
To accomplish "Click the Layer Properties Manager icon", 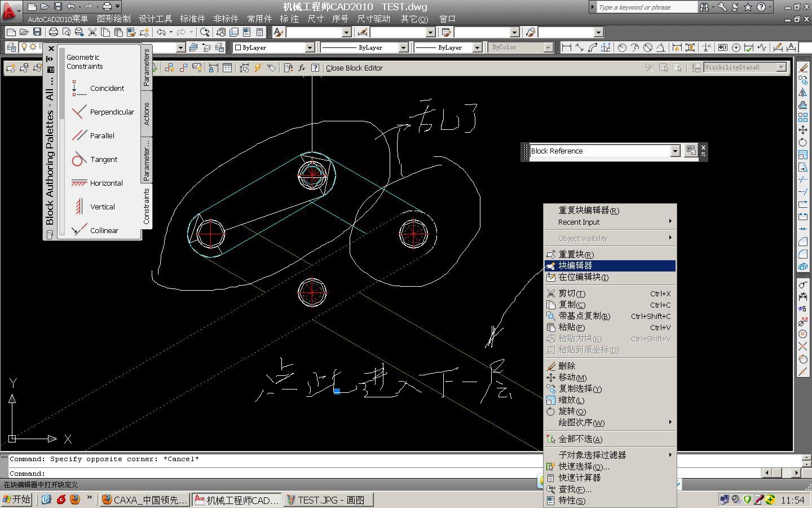I will click(11, 47).
